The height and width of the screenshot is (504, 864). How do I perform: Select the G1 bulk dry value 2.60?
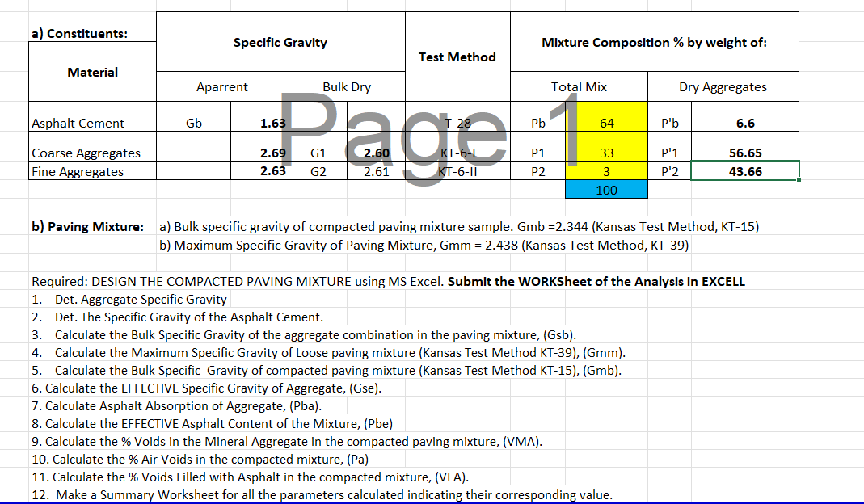click(x=372, y=153)
